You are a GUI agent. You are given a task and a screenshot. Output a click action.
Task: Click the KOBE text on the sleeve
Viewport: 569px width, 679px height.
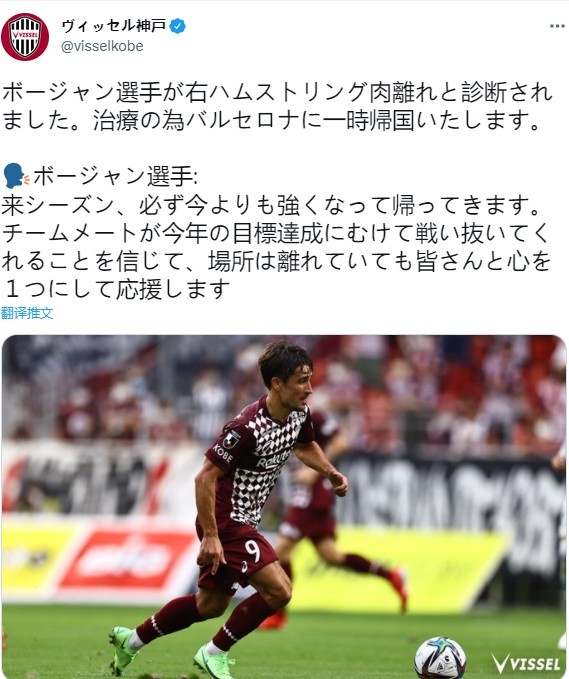pos(223,453)
